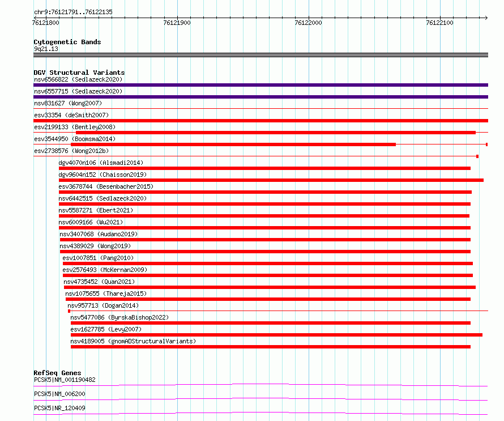The image size is (504, 421).
Task: Click the red bar under nsv5477086
Action: pyautogui.click(x=271, y=323)
